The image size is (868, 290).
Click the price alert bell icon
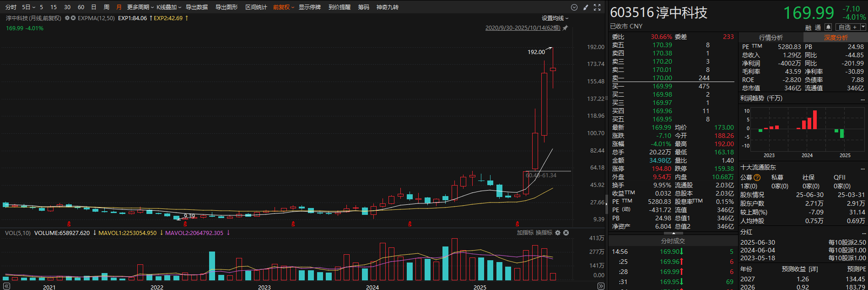[828, 27]
